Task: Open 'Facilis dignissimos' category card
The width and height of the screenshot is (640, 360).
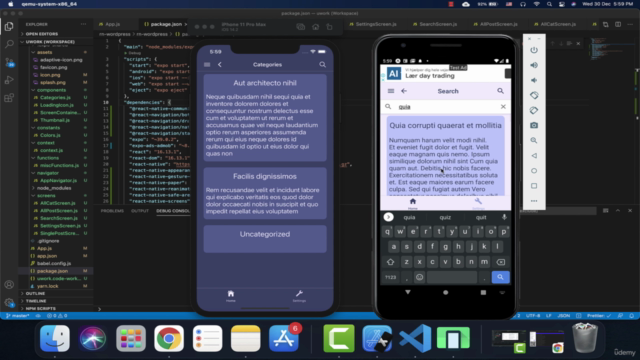Action: (x=265, y=193)
